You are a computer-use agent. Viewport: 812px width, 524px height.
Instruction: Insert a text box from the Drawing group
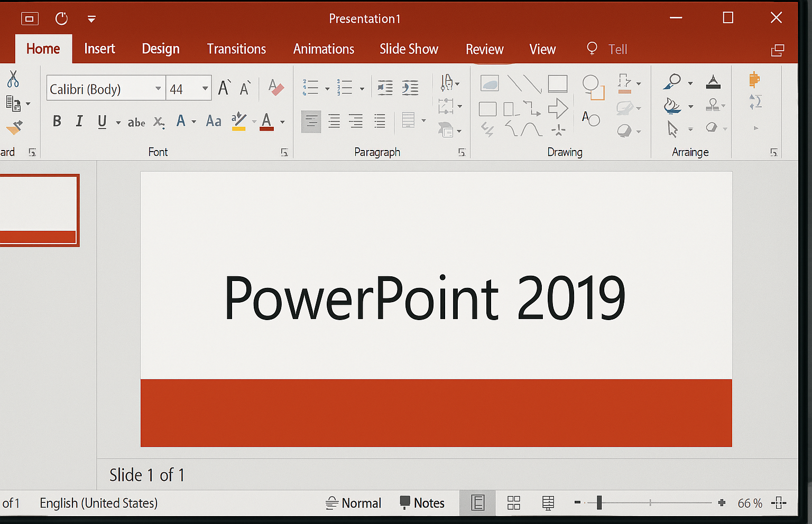590,119
